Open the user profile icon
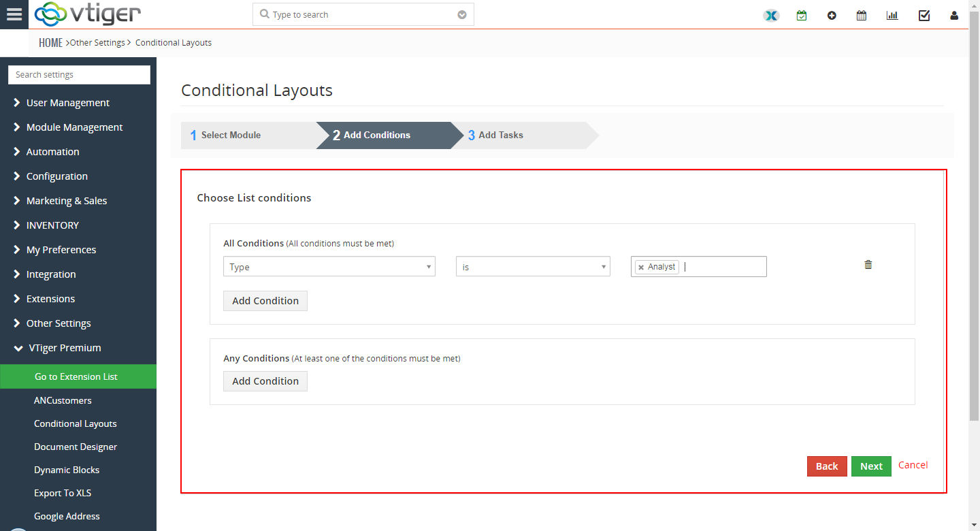The height and width of the screenshot is (531, 980). pos(954,16)
